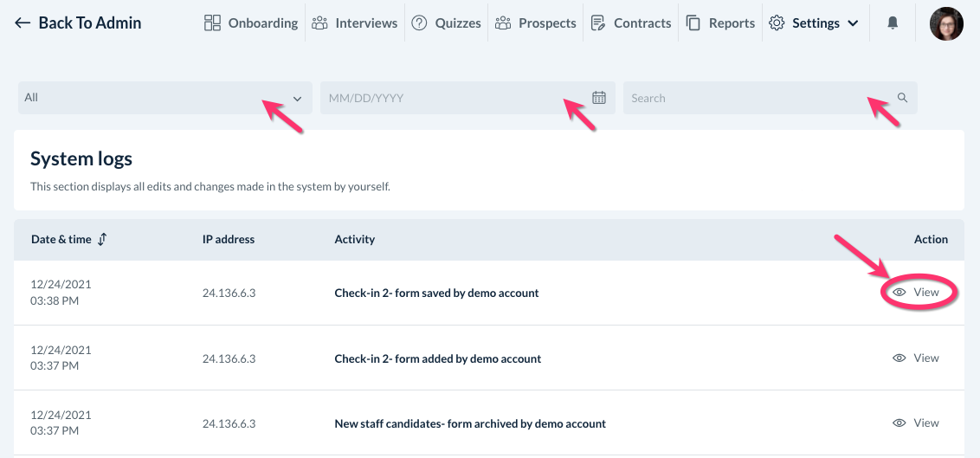
Task: Click the Settings gear icon
Action: pos(777,23)
